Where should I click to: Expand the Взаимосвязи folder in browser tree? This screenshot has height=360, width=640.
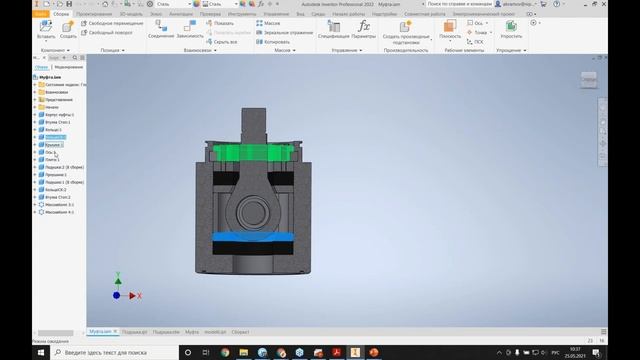click(x=35, y=92)
